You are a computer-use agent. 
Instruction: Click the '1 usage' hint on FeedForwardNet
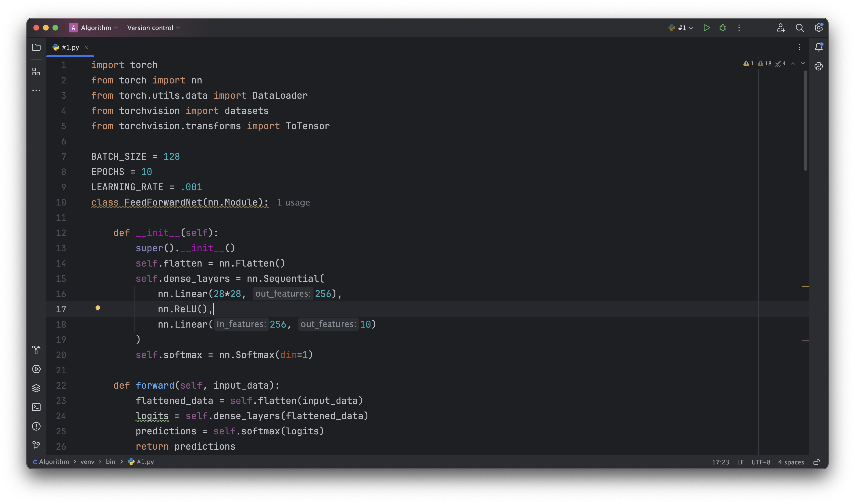tap(294, 202)
